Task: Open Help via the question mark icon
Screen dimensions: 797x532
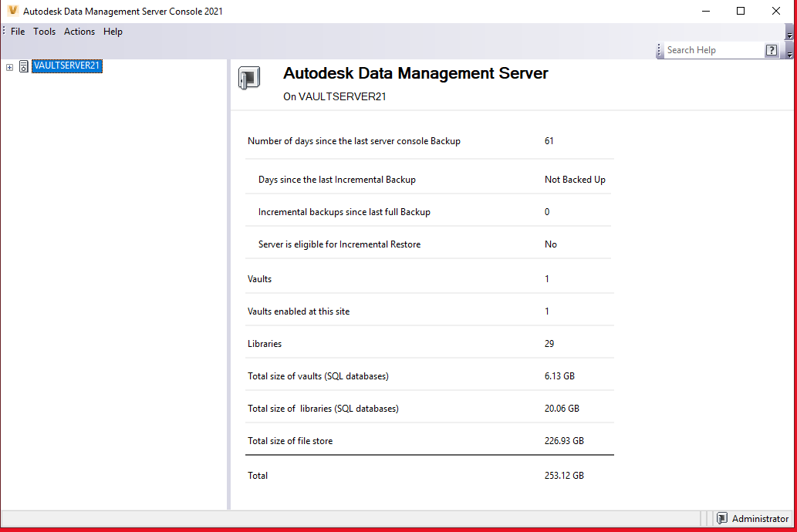Action: click(772, 49)
